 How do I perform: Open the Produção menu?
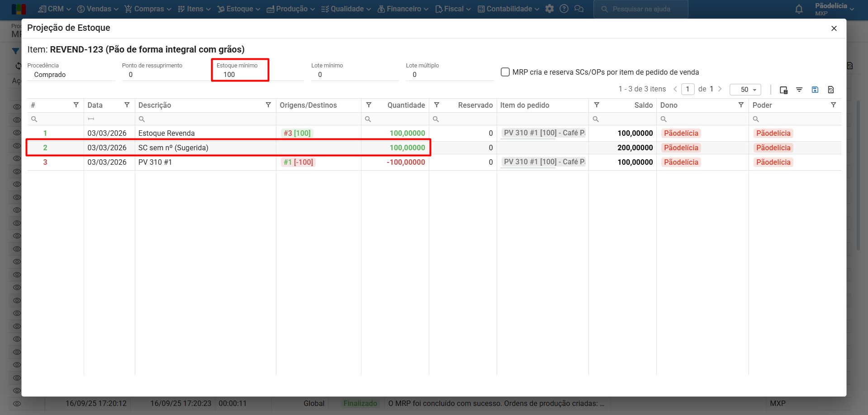[291, 9]
